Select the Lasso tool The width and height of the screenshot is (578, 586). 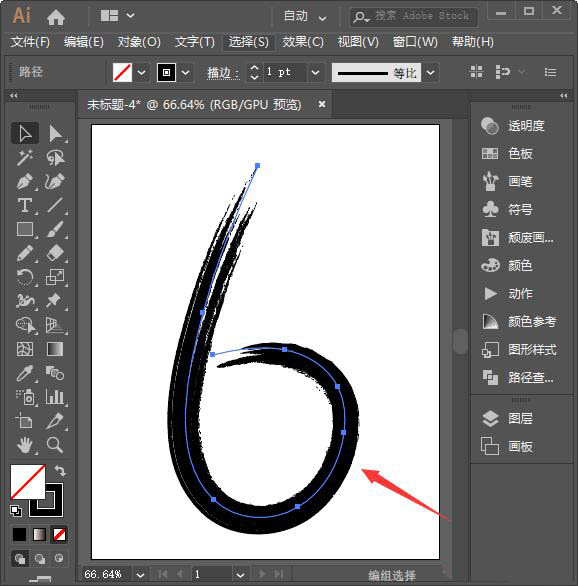pyautogui.click(x=55, y=157)
